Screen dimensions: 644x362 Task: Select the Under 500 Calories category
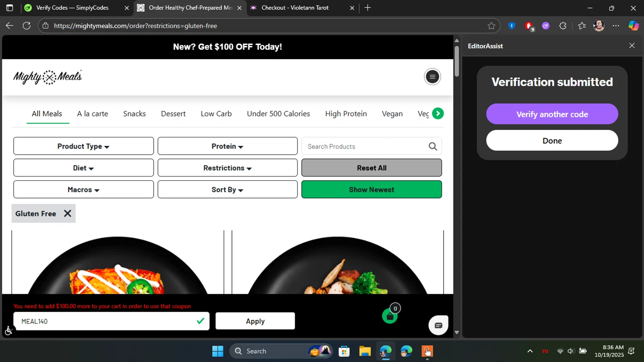278,114
